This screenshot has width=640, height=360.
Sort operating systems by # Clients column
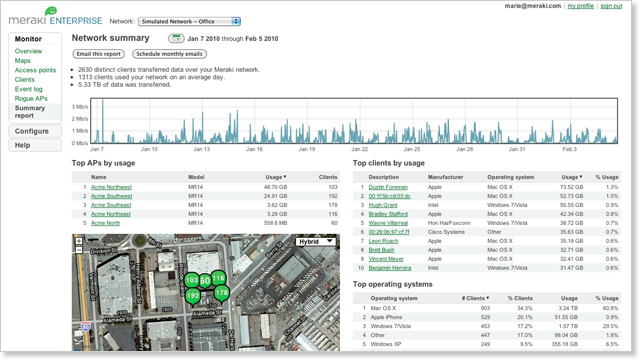475,298
